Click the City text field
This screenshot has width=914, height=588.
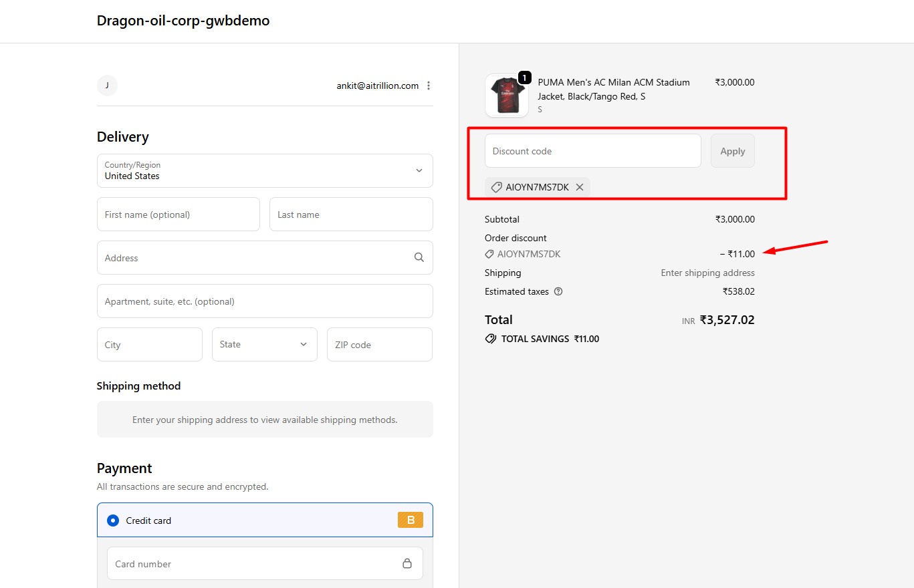pos(149,345)
